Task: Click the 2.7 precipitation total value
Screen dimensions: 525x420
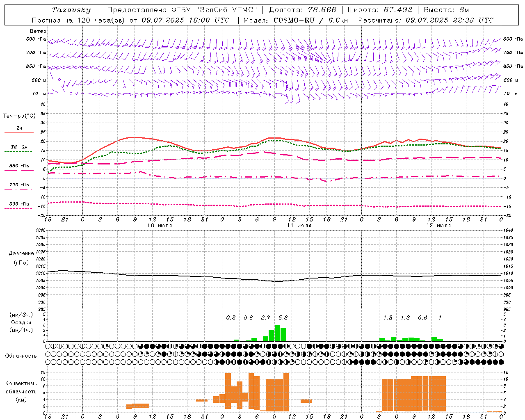Action: coord(266,318)
